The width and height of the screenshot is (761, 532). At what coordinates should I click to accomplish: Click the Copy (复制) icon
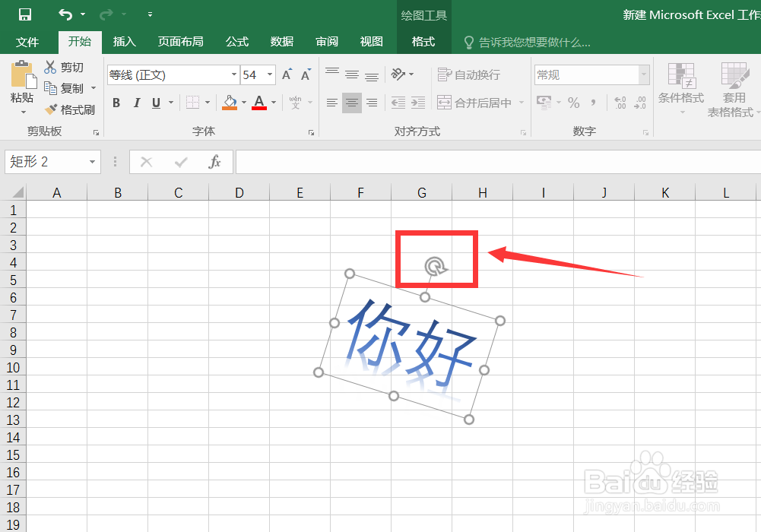52,87
